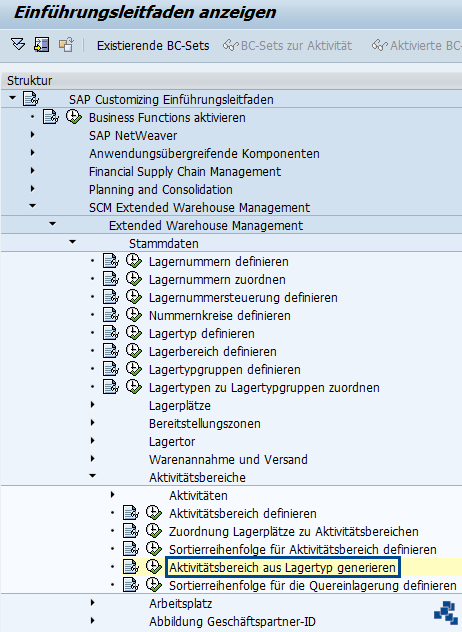Open documentation icon for Lagernummersteuerung definieren

click(111, 297)
